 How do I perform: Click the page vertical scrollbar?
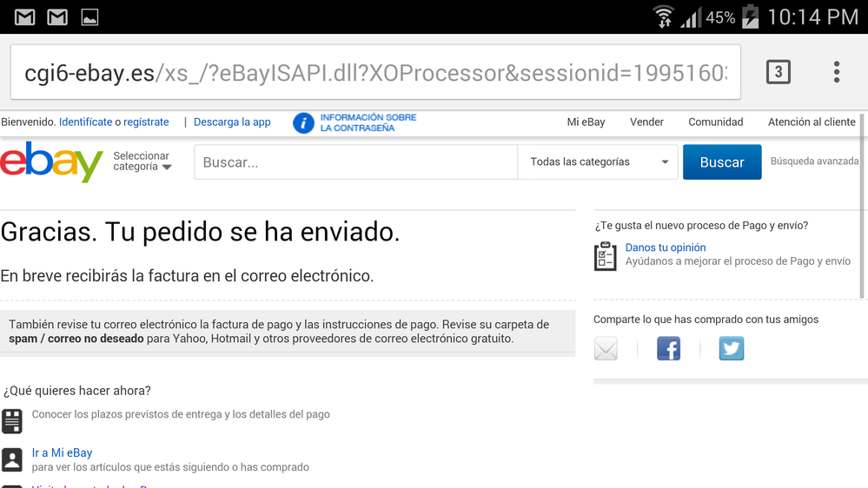[862, 206]
